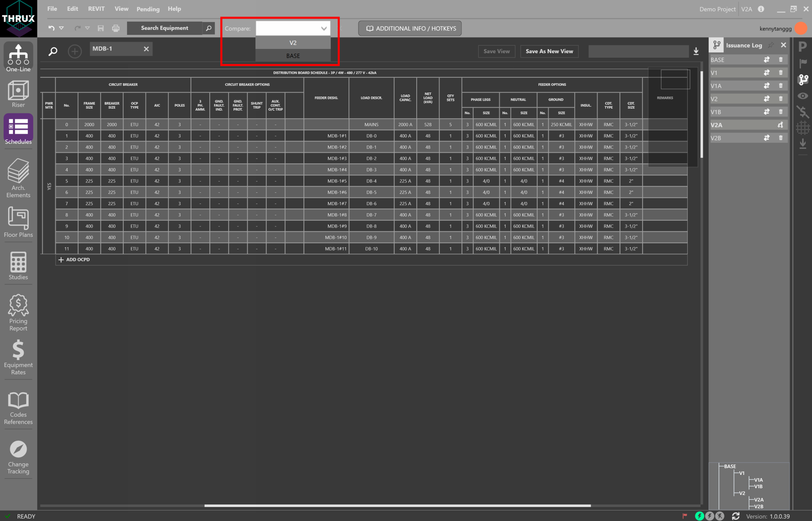Select the eye preview icon on right toolbar
Screen dimensions: 812x521
[x=803, y=96]
